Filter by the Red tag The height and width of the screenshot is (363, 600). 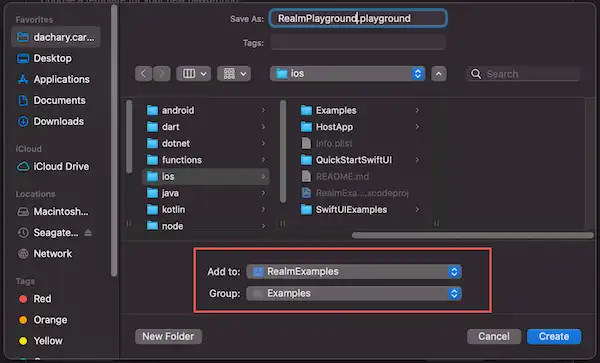coord(35,299)
